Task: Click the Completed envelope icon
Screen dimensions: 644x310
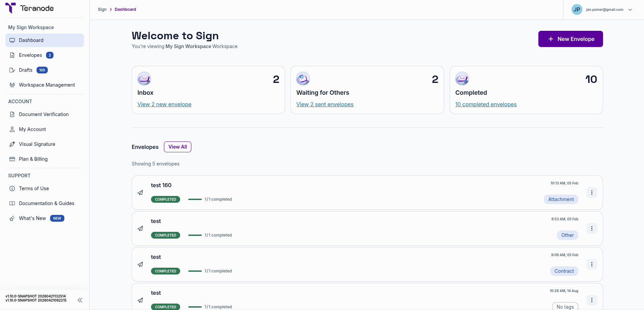Action: click(462, 79)
